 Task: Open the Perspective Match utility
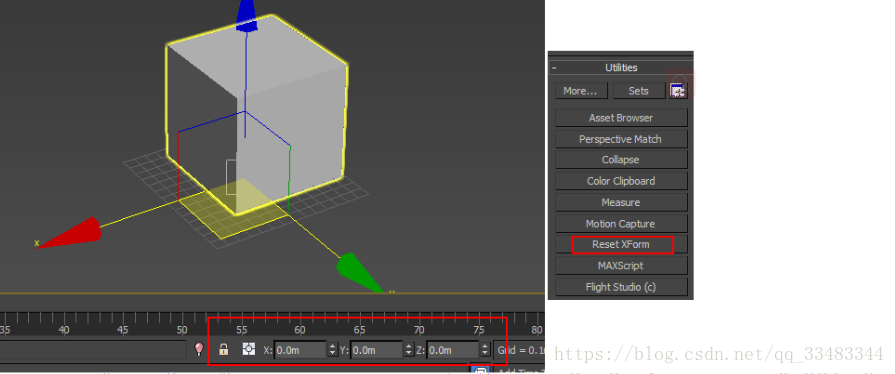coord(621,139)
